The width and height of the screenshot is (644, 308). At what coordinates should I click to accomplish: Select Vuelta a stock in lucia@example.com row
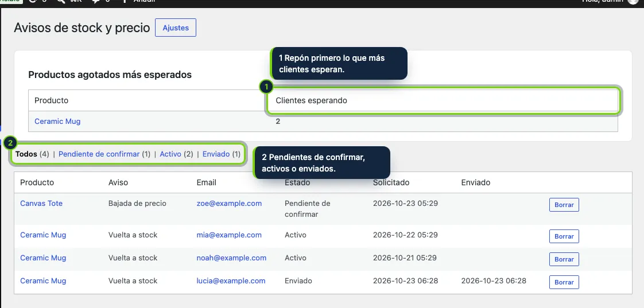(x=133, y=281)
